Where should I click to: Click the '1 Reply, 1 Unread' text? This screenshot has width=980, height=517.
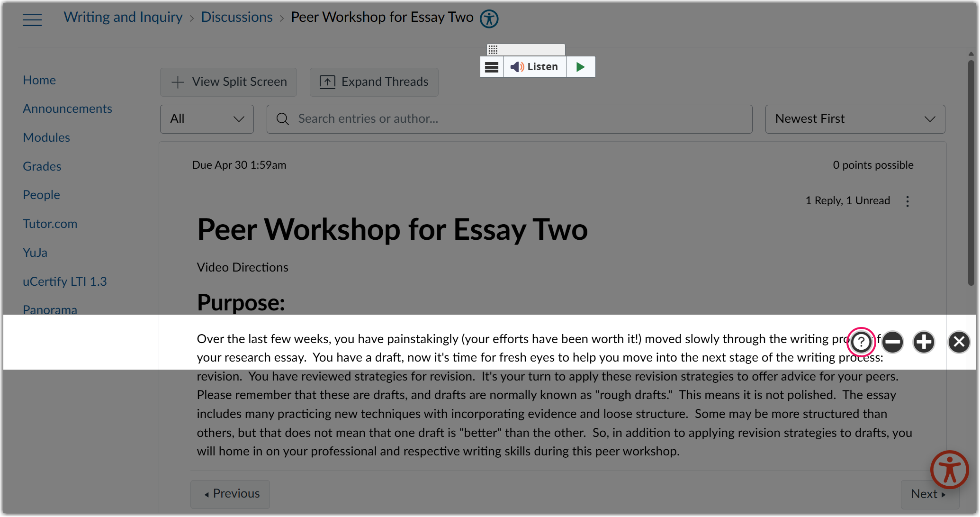(848, 200)
